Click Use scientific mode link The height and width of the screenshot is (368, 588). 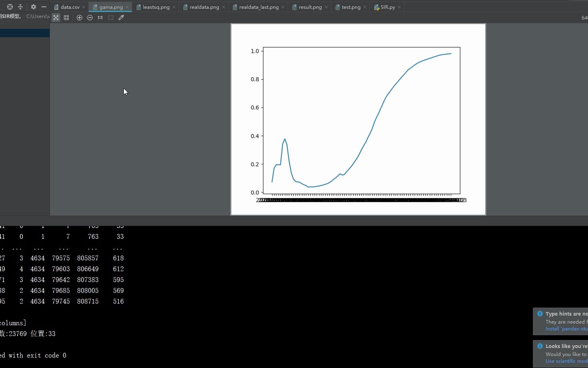pyautogui.click(x=566, y=361)
